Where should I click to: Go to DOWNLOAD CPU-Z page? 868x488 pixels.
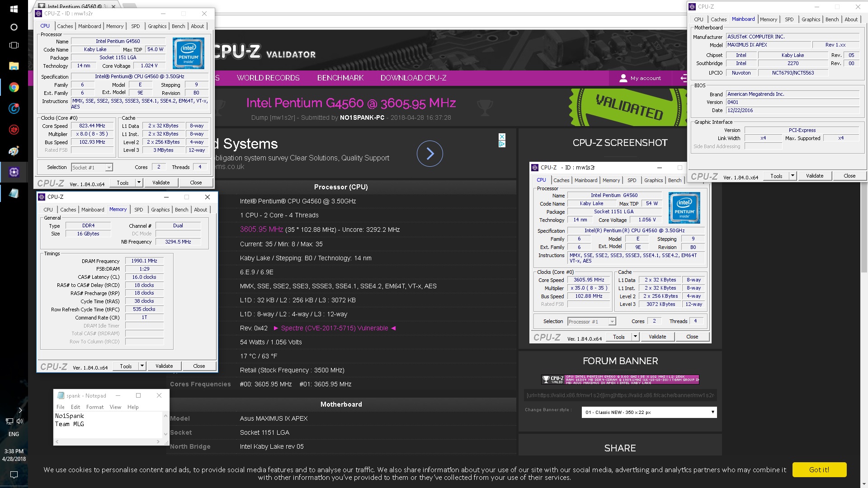[x=413, y=78]
